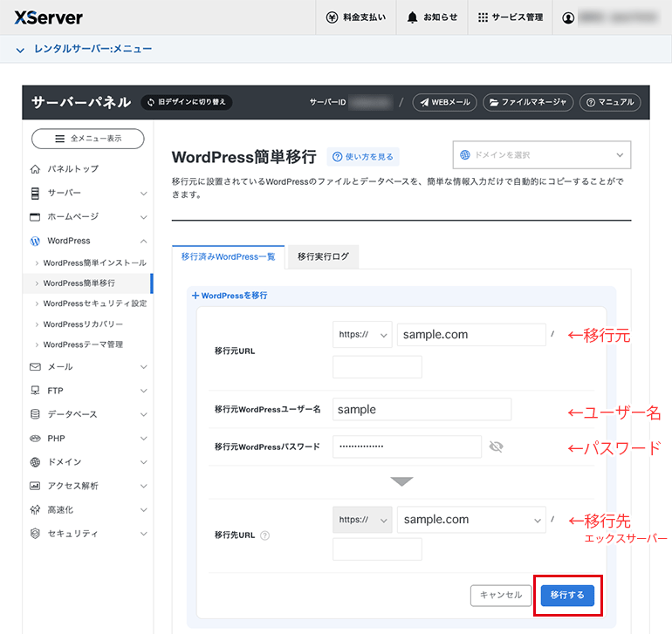Click 移行元URL subdirectory input field

377,367
